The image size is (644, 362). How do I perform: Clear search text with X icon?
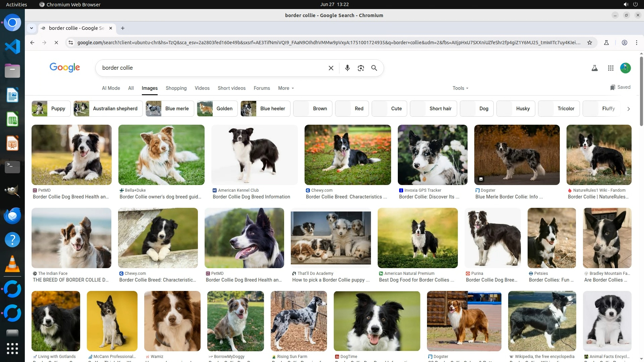coord(331,68)
